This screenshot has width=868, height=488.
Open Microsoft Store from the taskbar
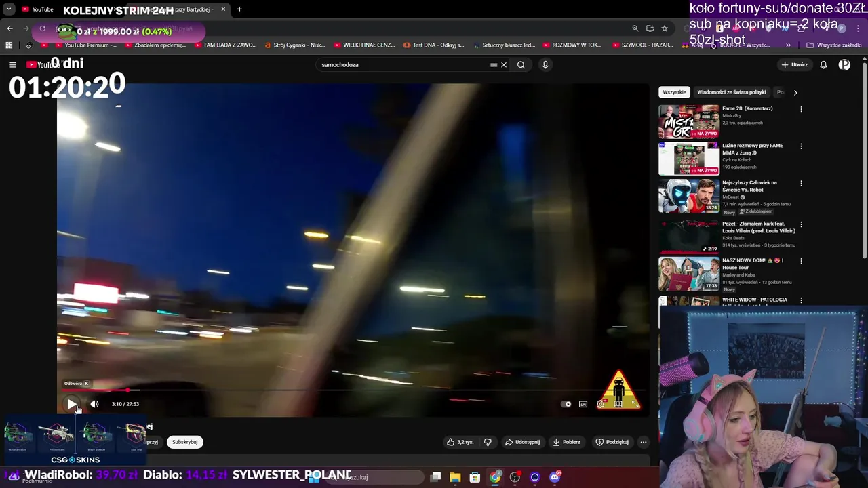point(475,477)
